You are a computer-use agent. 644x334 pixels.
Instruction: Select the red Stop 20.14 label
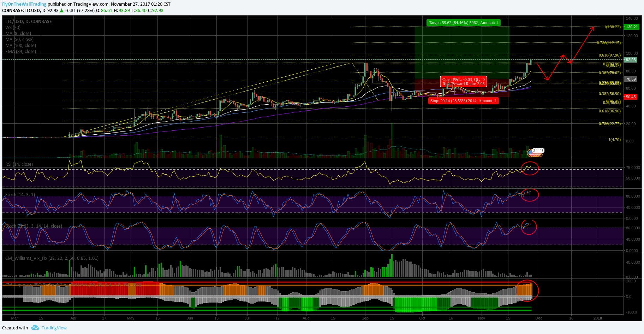[x=463, y=101]
